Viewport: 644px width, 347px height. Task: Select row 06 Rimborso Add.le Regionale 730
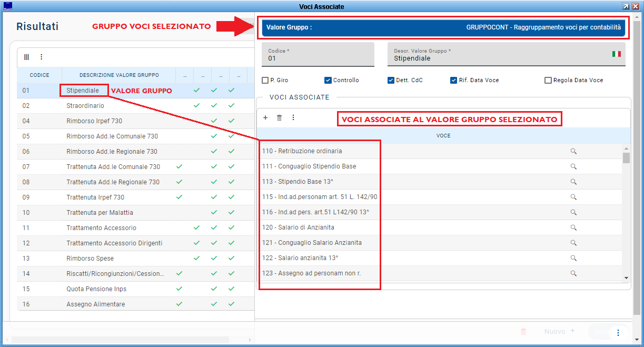pyautogui.click(x=135, y=152)
